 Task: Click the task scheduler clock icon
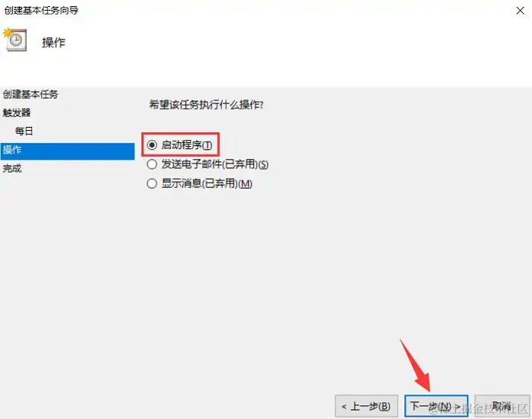tap(14, 40)
